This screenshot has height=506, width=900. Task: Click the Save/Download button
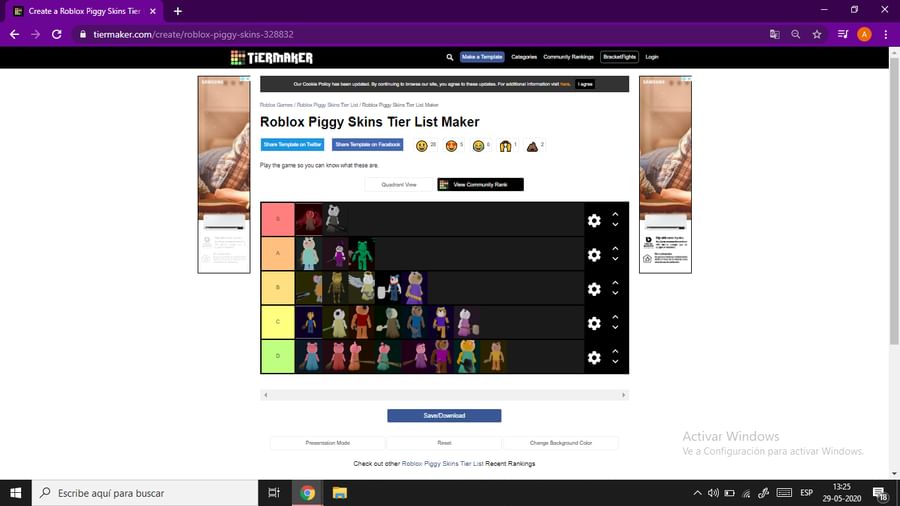pyautogui.click(x=444, y=416)
